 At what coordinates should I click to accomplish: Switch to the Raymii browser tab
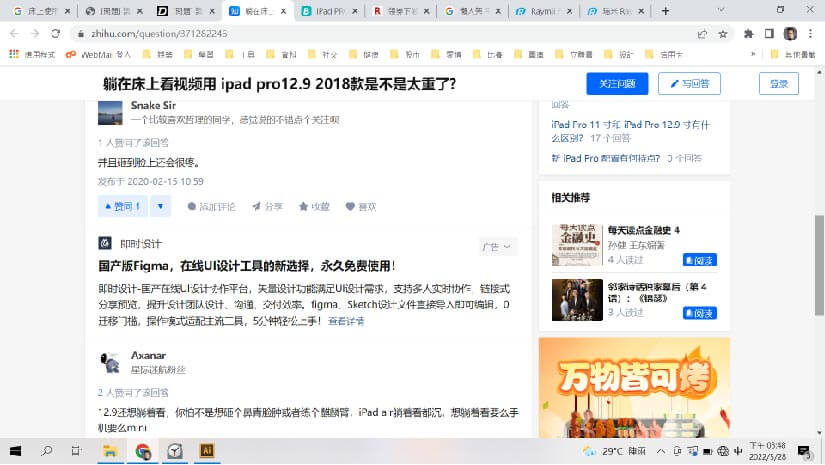tap(539, 11)
